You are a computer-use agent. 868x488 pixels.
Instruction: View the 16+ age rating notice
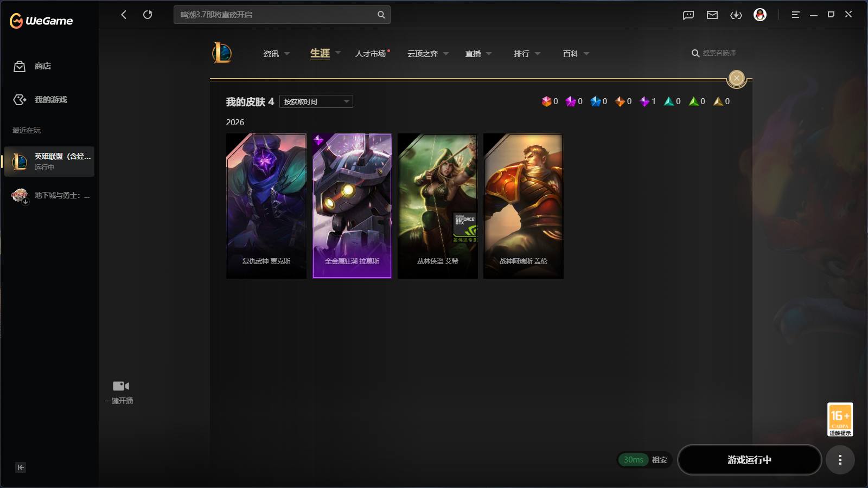(840, 419)
